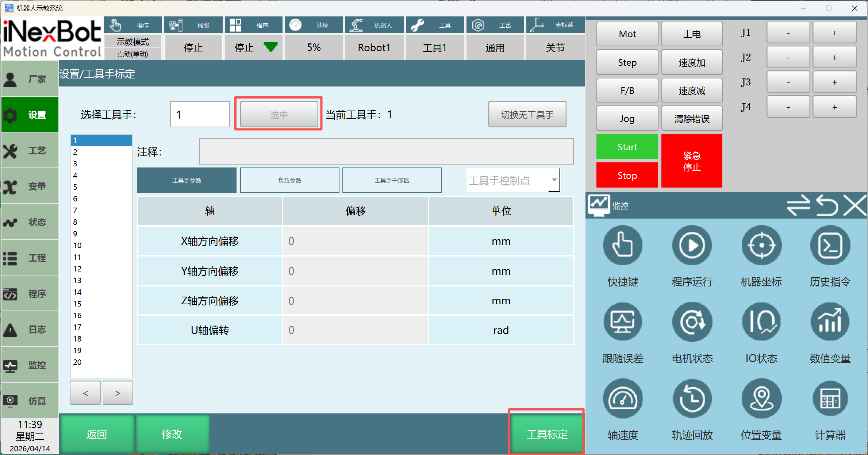Open the 历史指令 history command icon
868x455 pixels.
point(830,246)
